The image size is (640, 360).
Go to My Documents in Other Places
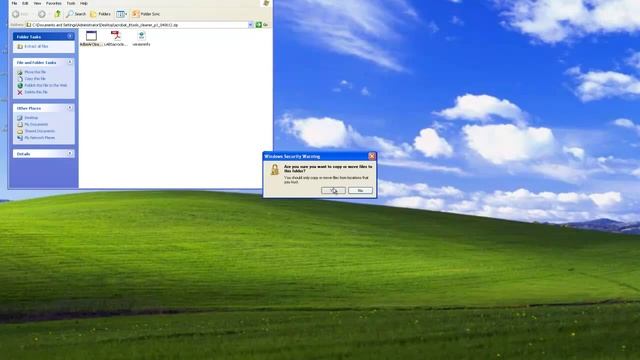(36, 124)
